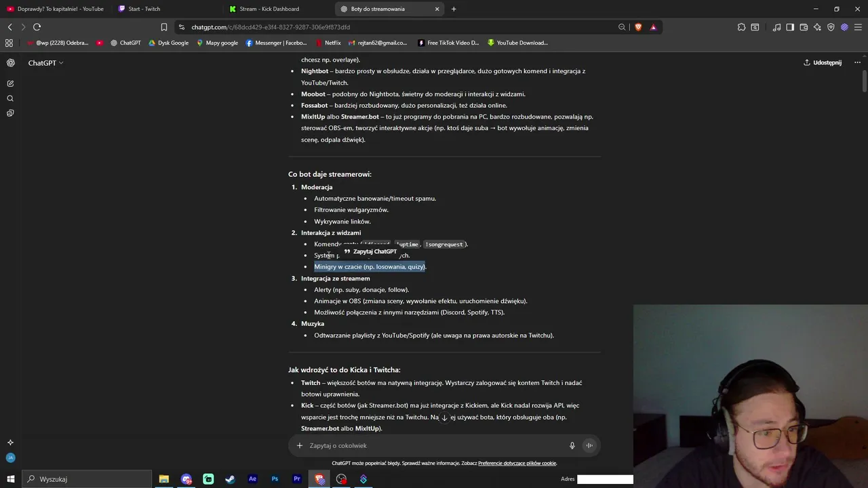The image size is (868, 488).
Task: Click the Windows taskbar Wyszukaj search box
Action: tap(87, 479)
